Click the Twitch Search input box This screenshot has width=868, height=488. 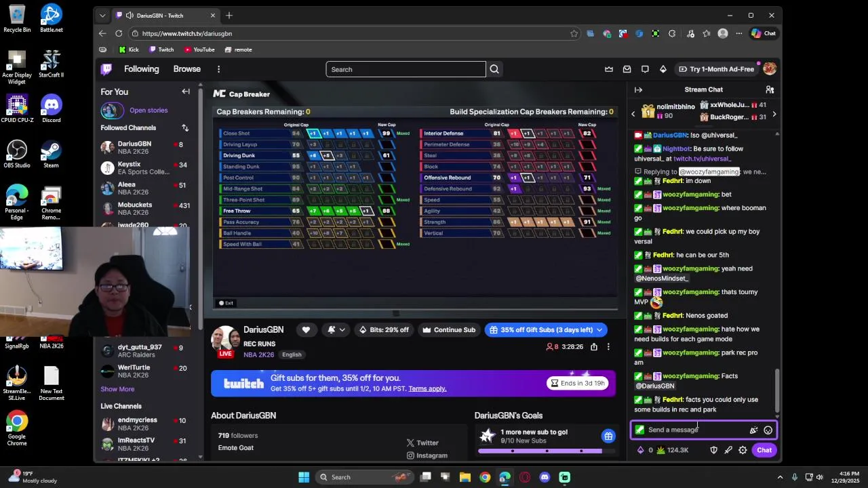(x=406, y=69)
